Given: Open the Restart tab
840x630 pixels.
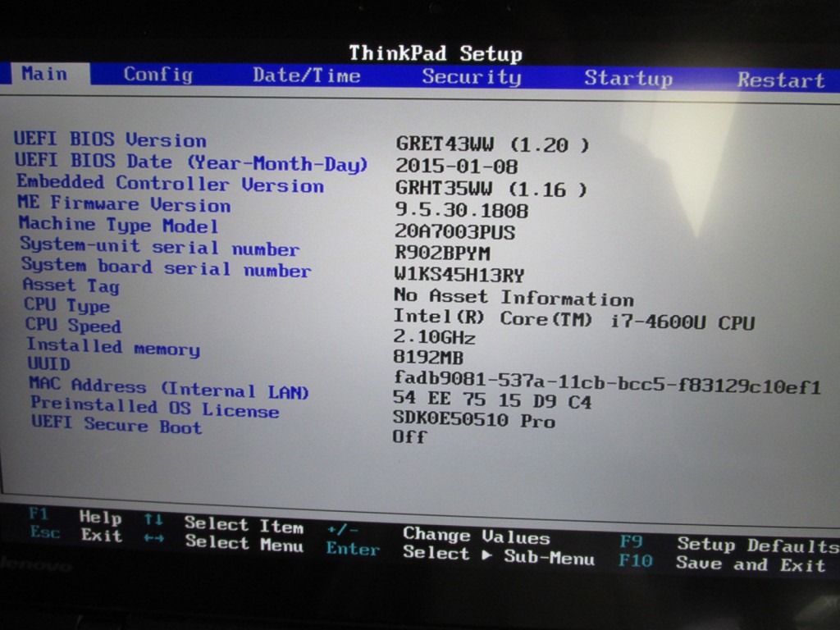Looking at the screenshot, I should pos(780,80).
